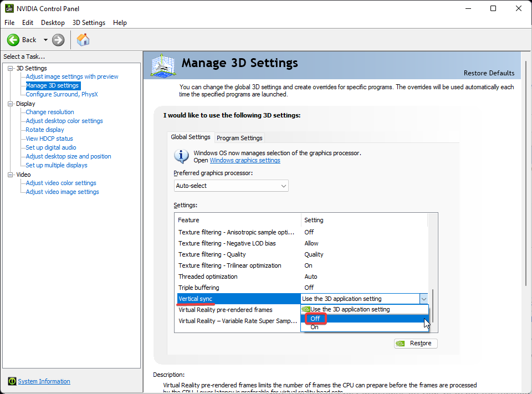Open the File menu
Screen dimensions: 532x394
click(9, 23)
